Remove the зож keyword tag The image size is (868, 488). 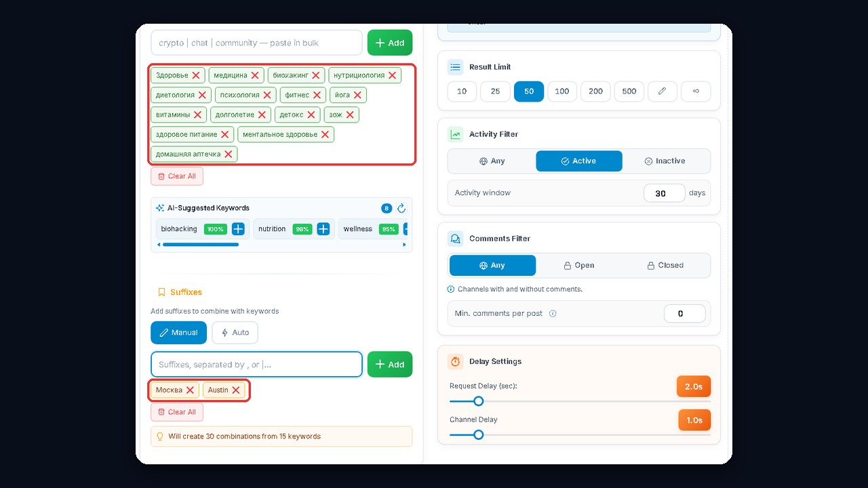click(x=350, y=115)
